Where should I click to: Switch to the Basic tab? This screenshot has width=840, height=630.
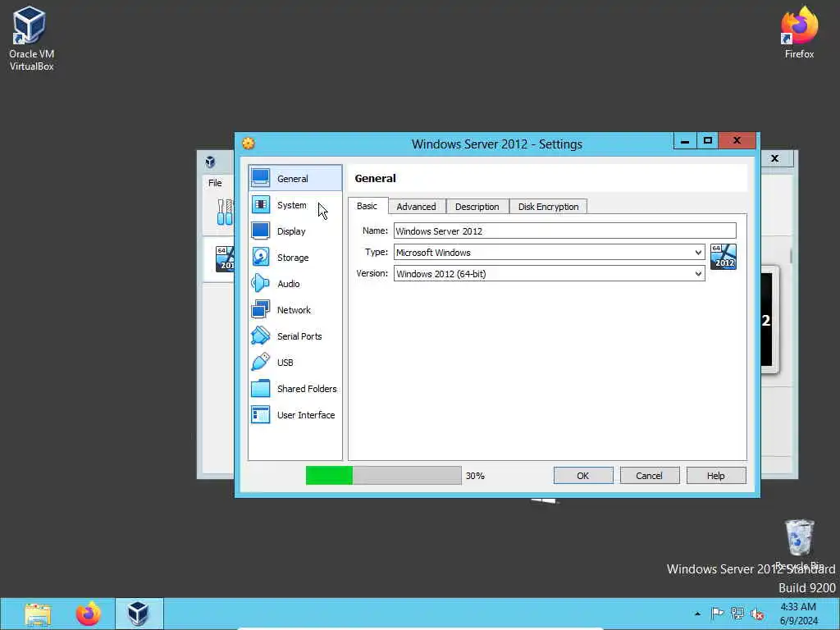click(x=367, y=206)
